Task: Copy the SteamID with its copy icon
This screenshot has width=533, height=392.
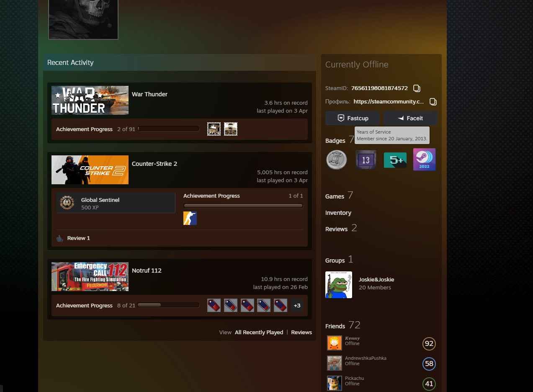Action: pyautogui.click(x=417, y=88)
